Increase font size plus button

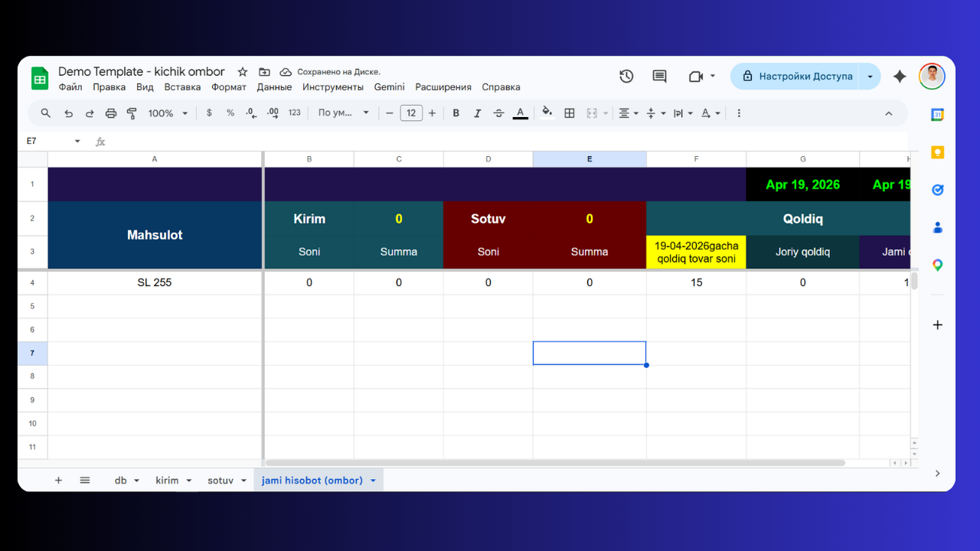432,113
